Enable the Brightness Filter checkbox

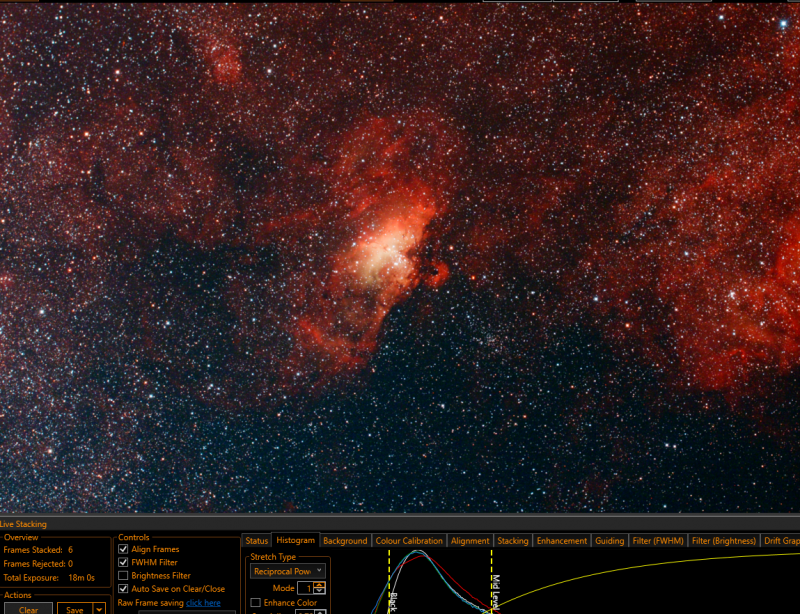tap(123, 575)
